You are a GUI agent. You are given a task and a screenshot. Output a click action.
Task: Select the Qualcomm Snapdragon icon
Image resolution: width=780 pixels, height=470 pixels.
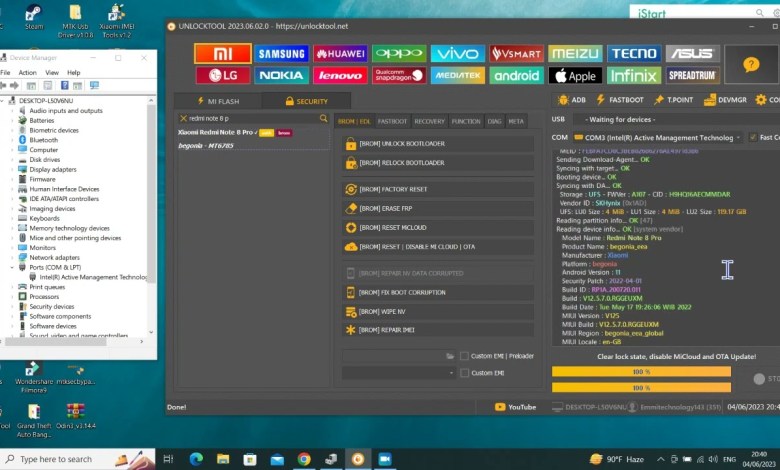pos(399,75)
